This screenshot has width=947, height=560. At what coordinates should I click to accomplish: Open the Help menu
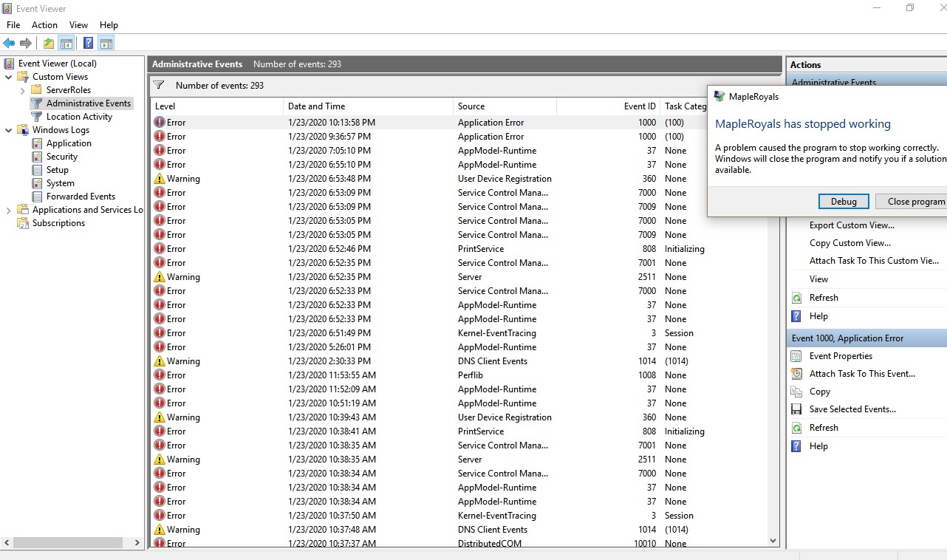pos(109,25)
